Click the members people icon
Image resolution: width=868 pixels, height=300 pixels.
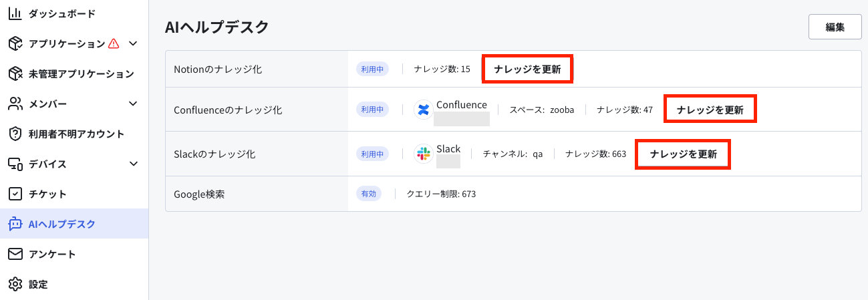15,104
